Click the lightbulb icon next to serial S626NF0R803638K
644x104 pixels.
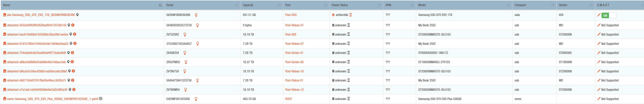196,15
